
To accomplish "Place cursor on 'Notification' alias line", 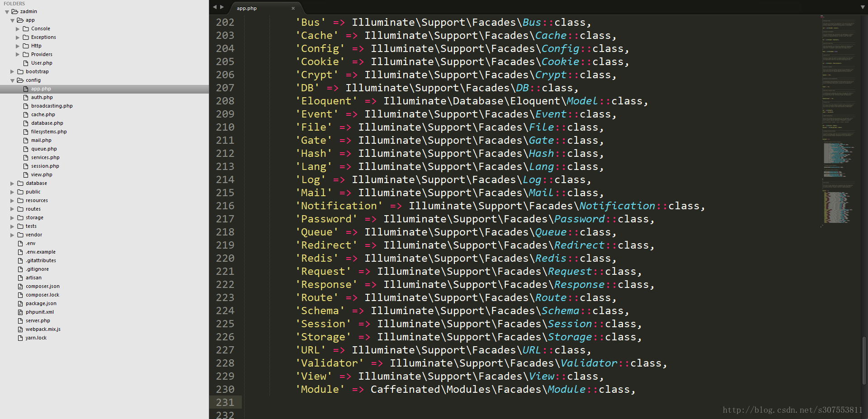I will (500, 206).
